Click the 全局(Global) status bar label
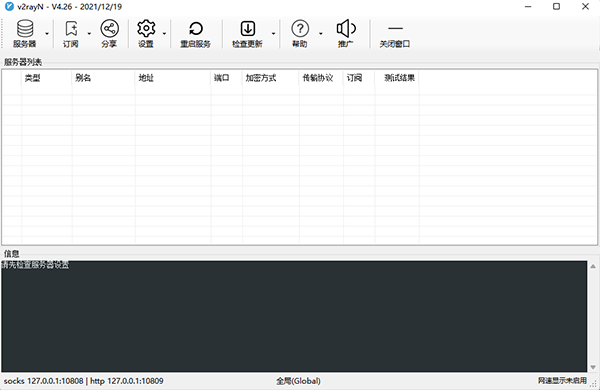This screenshot has width=600, height=390. coord(298,381)
